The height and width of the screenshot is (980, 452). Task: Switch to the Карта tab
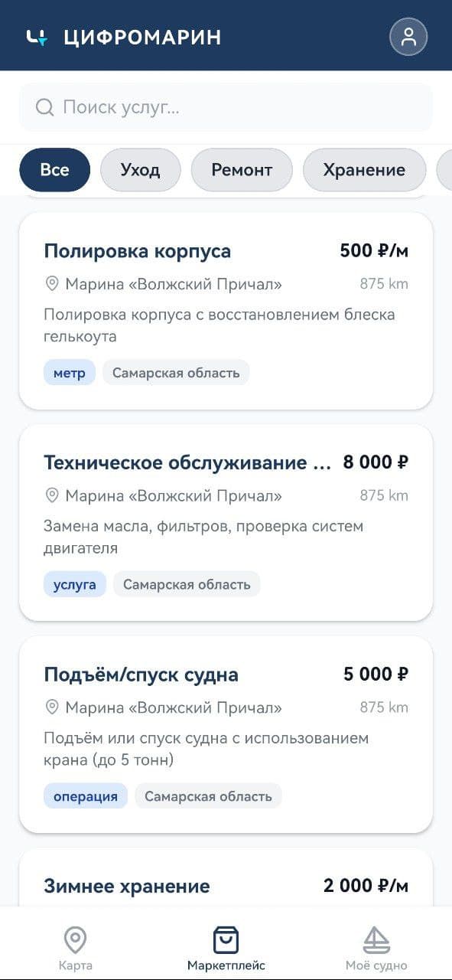75,946
